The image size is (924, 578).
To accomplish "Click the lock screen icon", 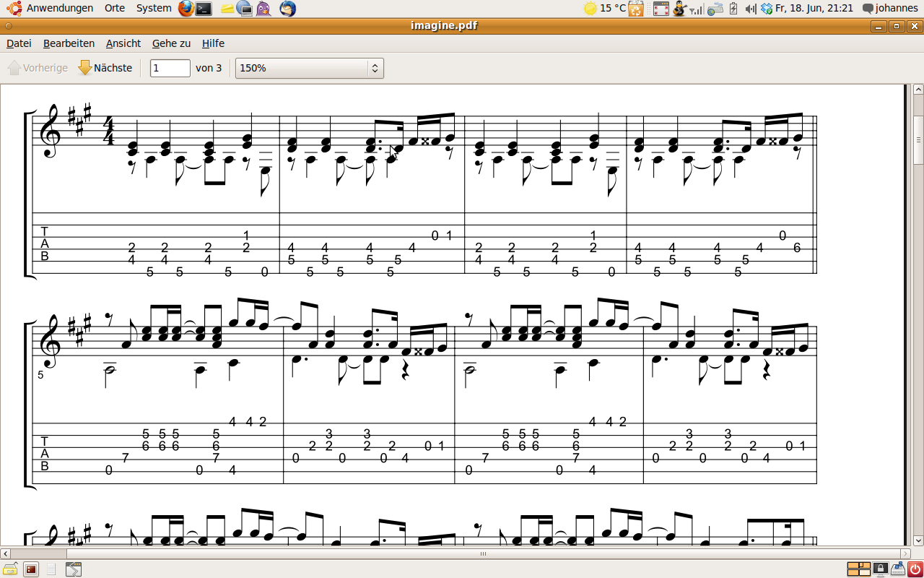I will [881, 569].
